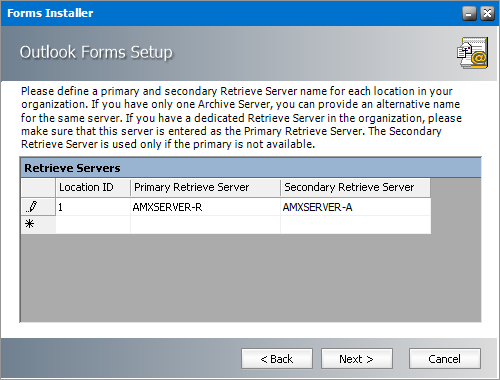The height and width of the screenshot is (380, 500).
Task: Minimize the Forms Installer window
Action: click(469, 14)
